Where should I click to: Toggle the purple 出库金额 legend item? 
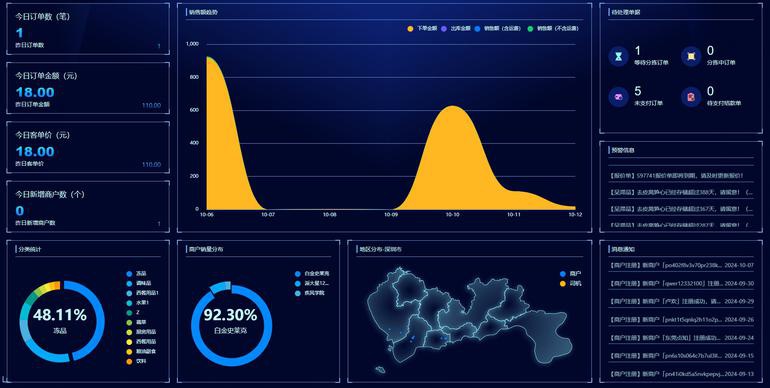(x=456, y=29)
